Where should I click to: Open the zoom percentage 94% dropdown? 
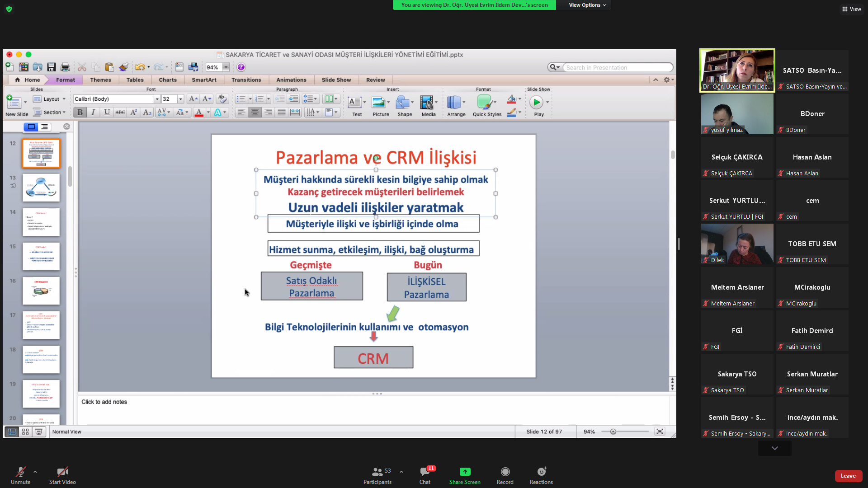click(226, 67)
